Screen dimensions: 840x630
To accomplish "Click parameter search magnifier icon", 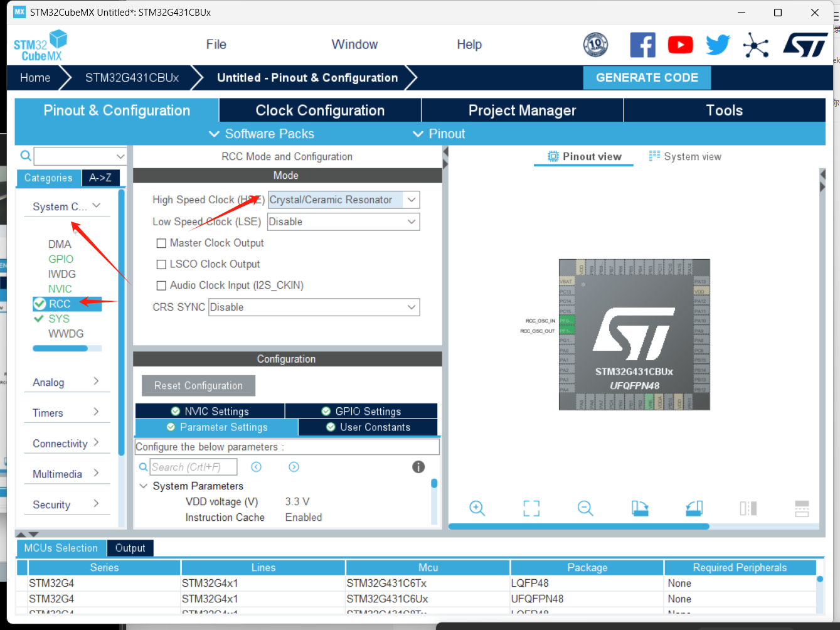I will pyautogui.click(x=143, y=467).
